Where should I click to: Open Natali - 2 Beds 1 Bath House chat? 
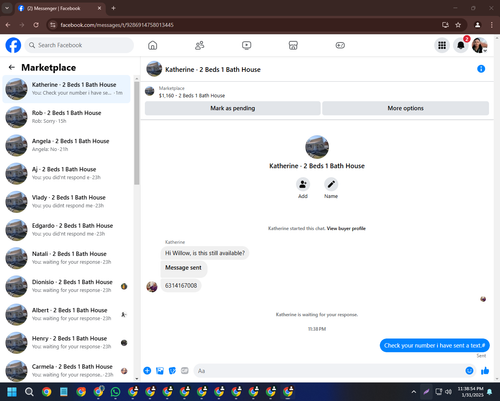point(66,258)
